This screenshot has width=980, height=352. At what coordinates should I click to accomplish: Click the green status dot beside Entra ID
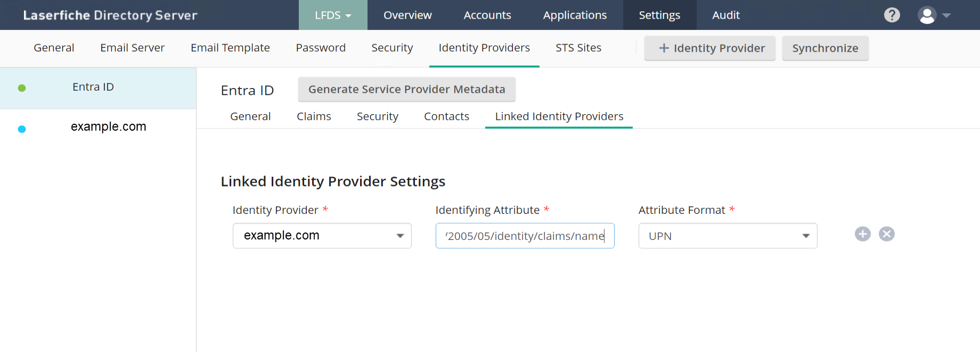pos(22,88)
